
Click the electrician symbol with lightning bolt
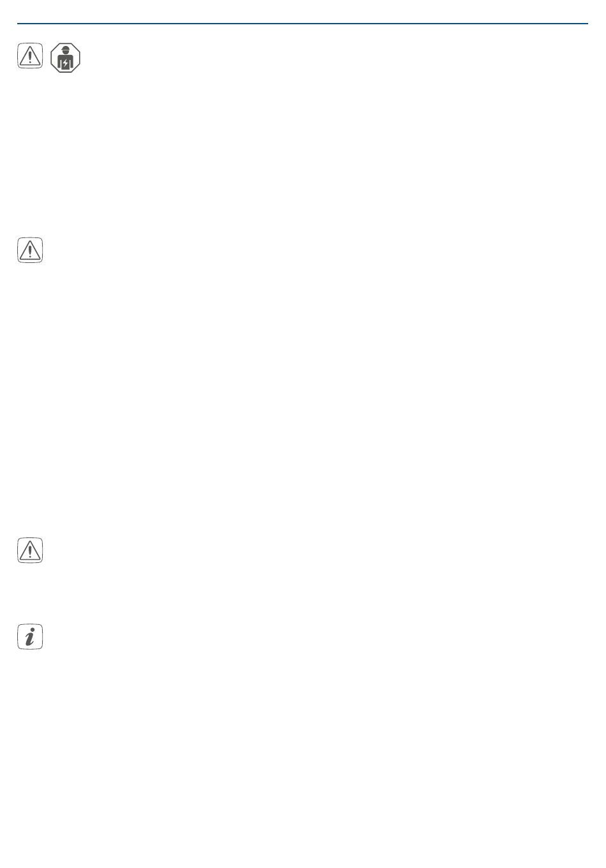tap(66, 57)
